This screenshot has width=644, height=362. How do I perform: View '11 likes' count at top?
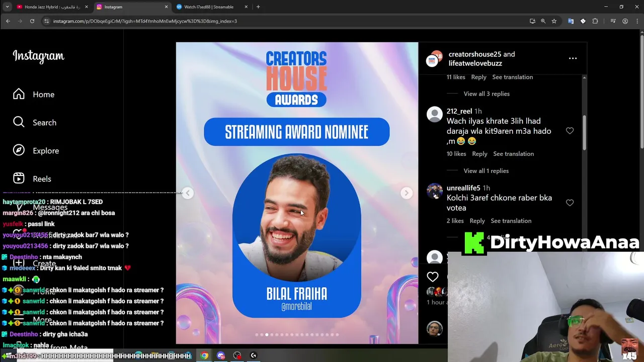456,77
